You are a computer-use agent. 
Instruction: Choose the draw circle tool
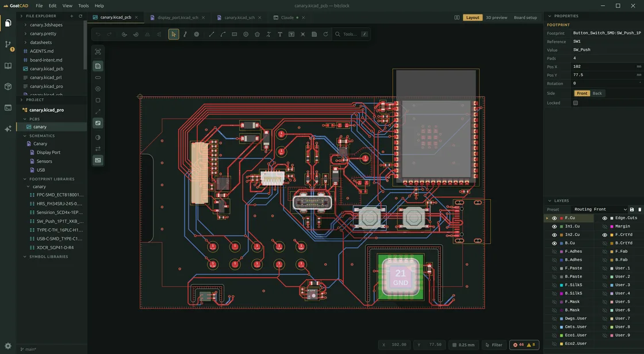[x=246, y=34]
